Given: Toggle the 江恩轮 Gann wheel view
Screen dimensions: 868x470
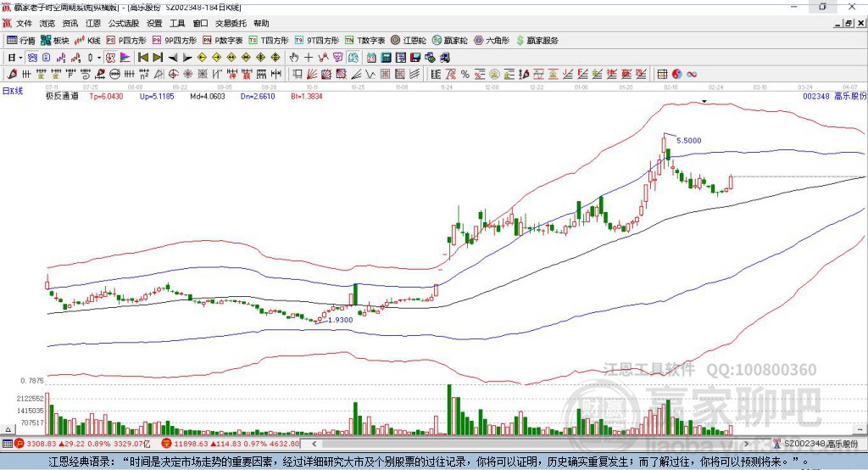Looking at the screenshot, I should pos(410,40).
